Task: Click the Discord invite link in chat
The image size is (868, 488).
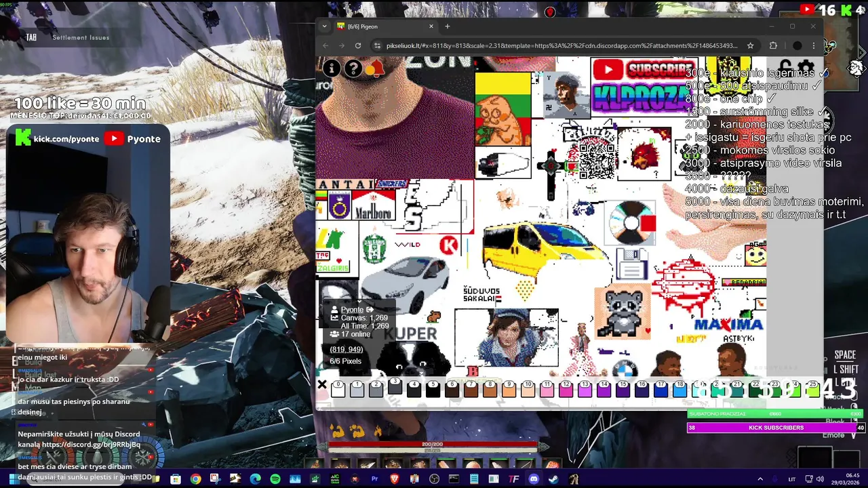Action: tap(92, 445)
